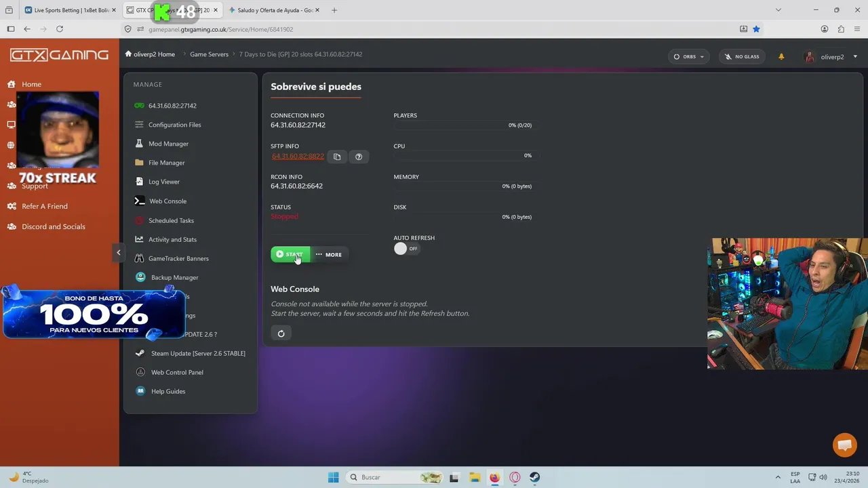Open Discord and Socials link
Screen dimensions: 868x488
click(53, 226)
